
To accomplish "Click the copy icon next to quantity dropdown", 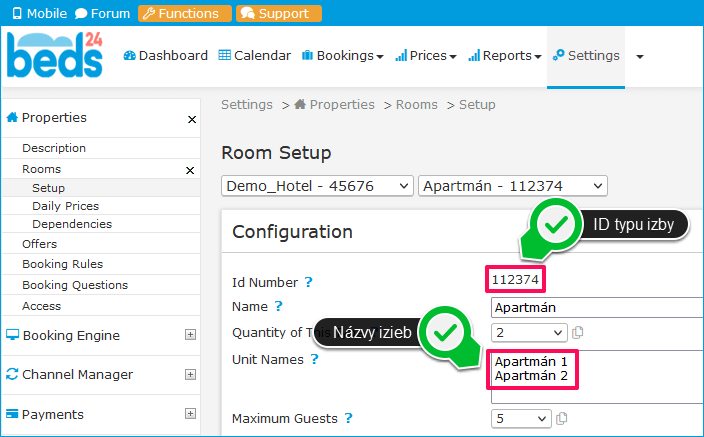I will 578,333.
